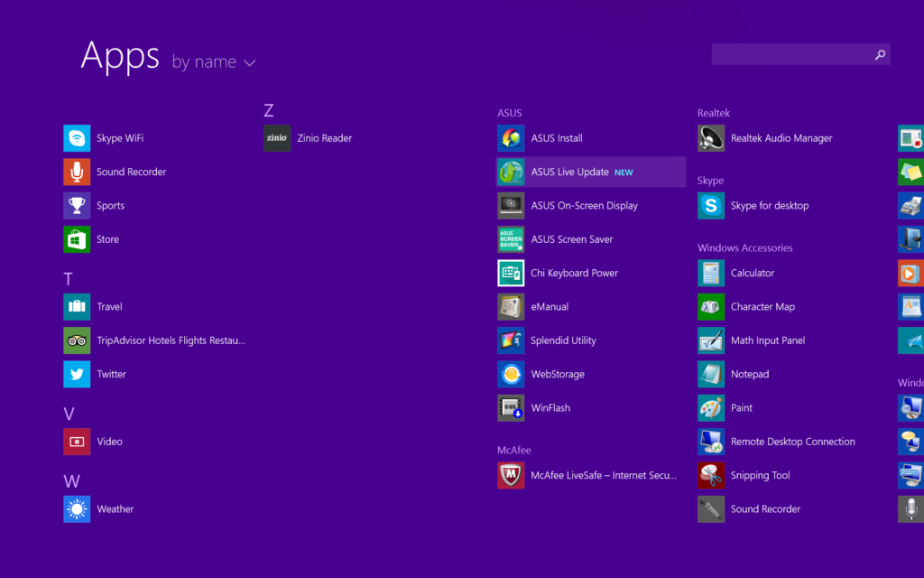Click the 'Snipping Tool' label

click(x=760, y=475)
